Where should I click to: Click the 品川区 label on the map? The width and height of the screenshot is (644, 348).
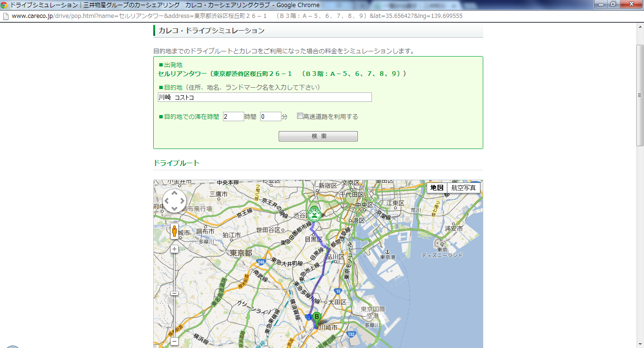336,257
